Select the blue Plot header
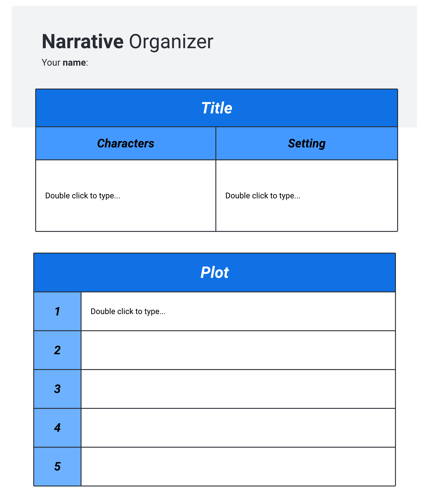This screenshot has width=429, height=504. (x=214, y=272)
